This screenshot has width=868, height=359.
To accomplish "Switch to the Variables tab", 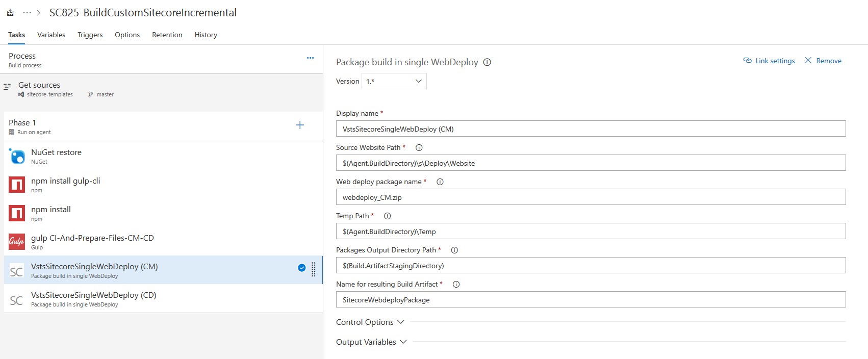I will (x=51, y=35).
